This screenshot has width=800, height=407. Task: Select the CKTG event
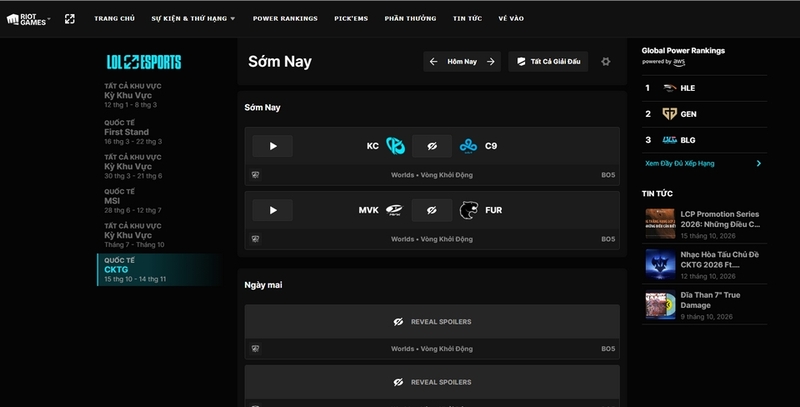pos(158,270)
